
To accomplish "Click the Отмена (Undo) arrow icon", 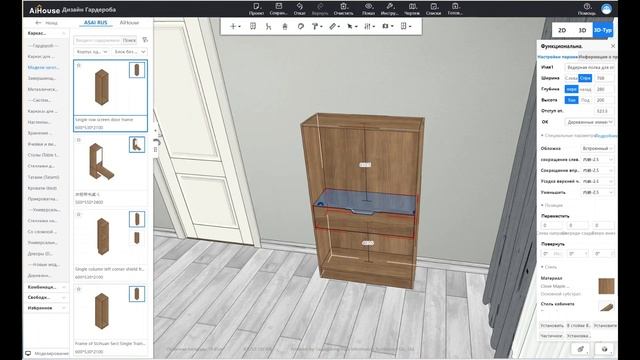I will (x=300, y=8).
